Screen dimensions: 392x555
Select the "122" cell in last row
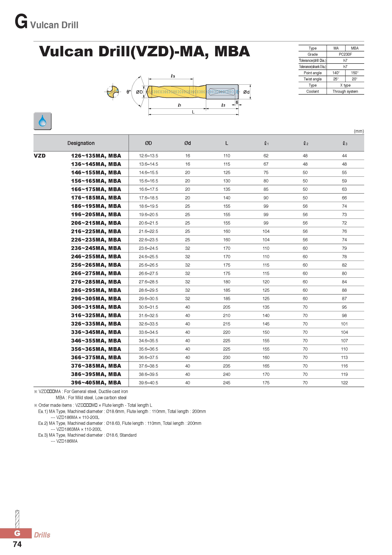(344, 383)
